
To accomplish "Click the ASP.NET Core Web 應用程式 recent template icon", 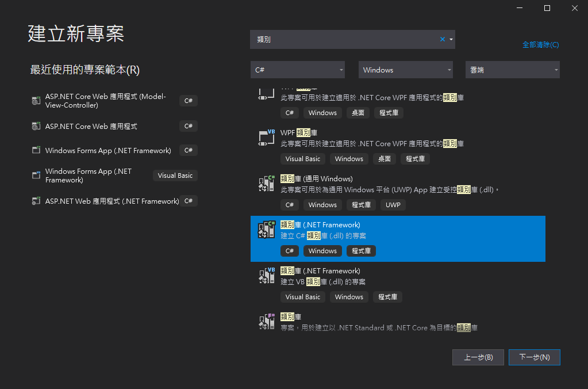I will coord(36,126).
